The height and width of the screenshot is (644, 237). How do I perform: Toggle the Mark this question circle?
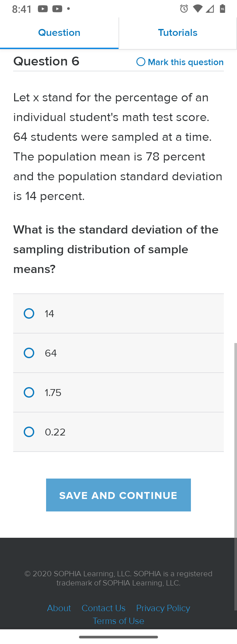click(141, 62)
